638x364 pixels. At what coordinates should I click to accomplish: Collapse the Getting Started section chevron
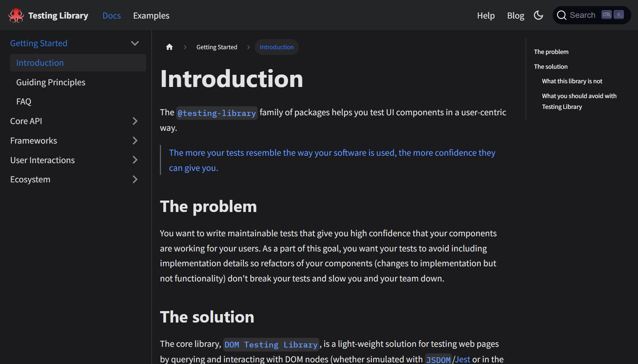pos(135,43)
